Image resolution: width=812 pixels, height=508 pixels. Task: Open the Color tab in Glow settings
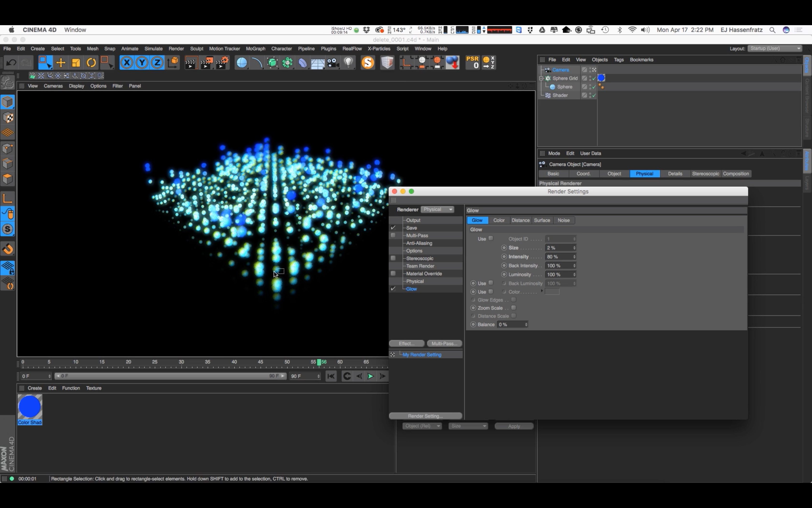tap(499, 220)
